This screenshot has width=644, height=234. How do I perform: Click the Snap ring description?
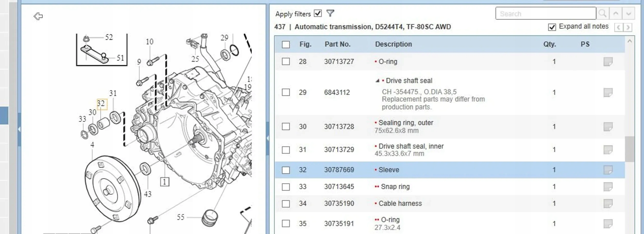click(x=395, y=187)
